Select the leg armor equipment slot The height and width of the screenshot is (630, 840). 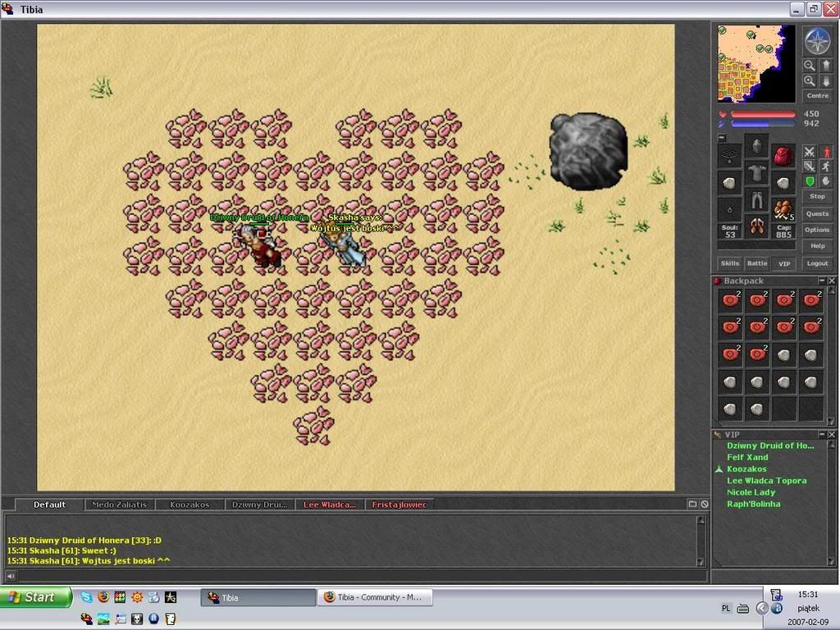pos(756,200)
